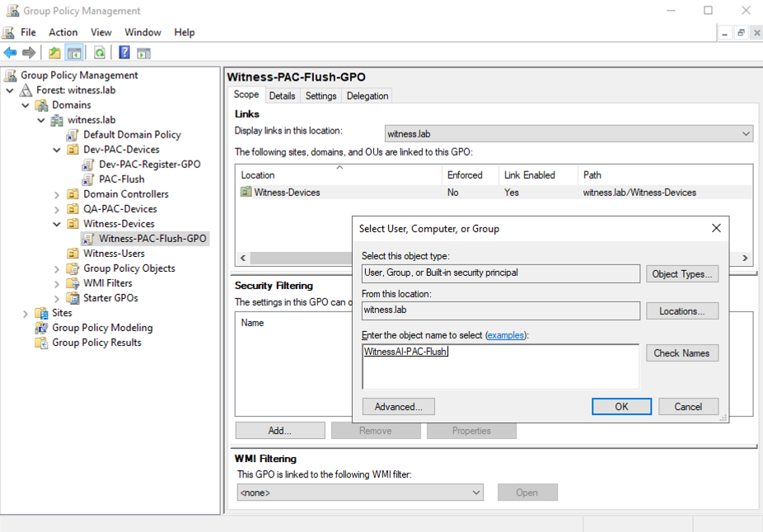Click the Refresh toolbar icon
763x532 pixels.
coord(99,53)
